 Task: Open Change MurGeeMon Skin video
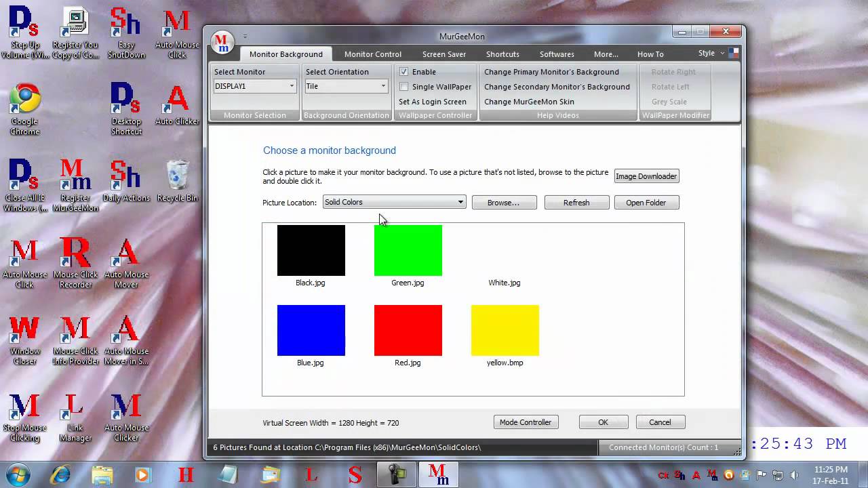529,102
